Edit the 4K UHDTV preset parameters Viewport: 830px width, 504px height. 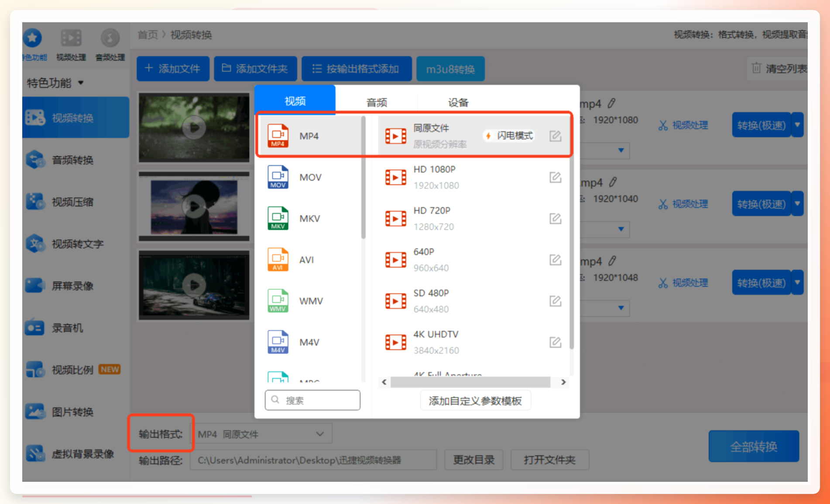555,342
